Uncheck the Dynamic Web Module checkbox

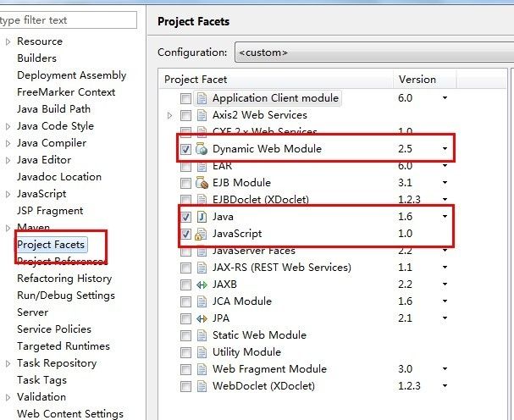(185, 149)
